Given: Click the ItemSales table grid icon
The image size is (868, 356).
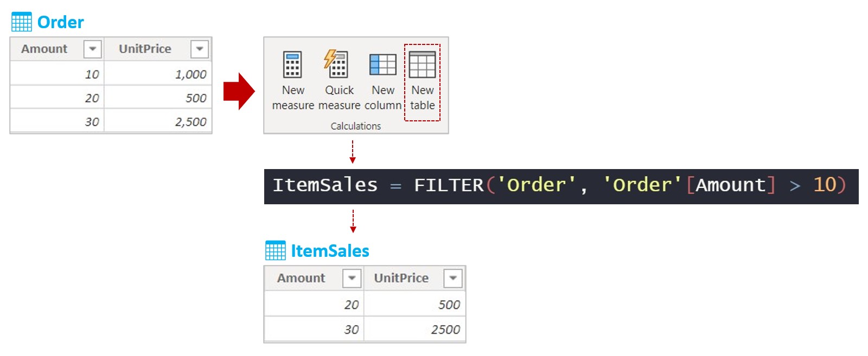Looking at the screenshot, I should (x=275, y=251).
